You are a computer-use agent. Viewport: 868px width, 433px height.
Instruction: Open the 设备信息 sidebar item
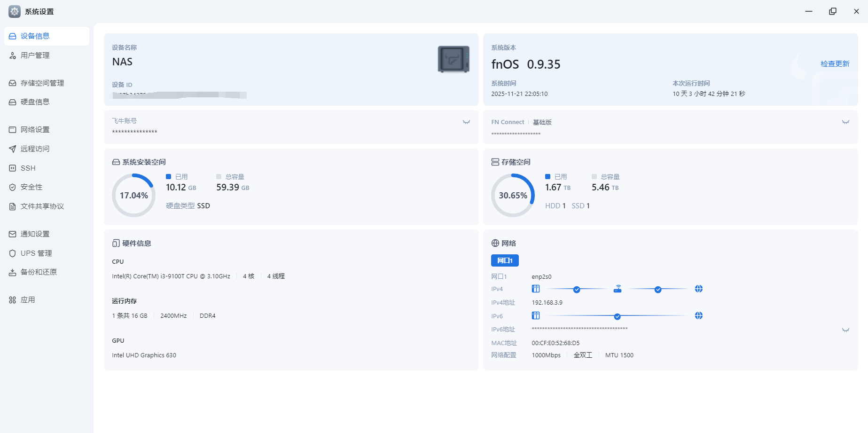tap(47, 36)
